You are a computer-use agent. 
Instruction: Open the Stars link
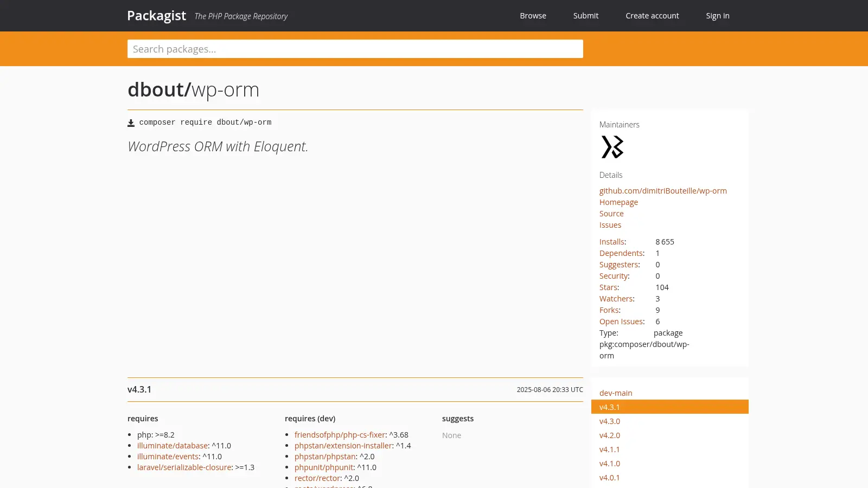point(608,287)
